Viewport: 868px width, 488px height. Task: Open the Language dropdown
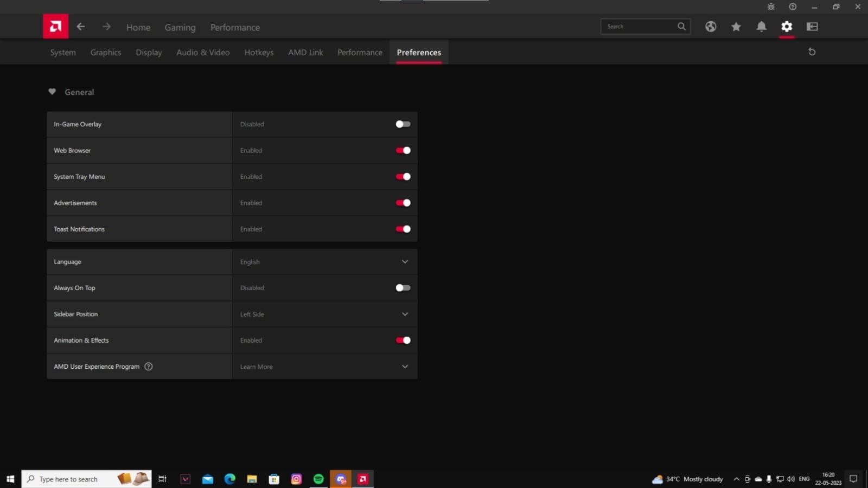point(405,261)
